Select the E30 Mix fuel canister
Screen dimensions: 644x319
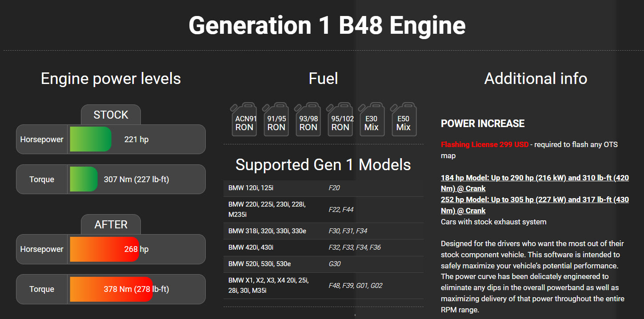[372, 119]
